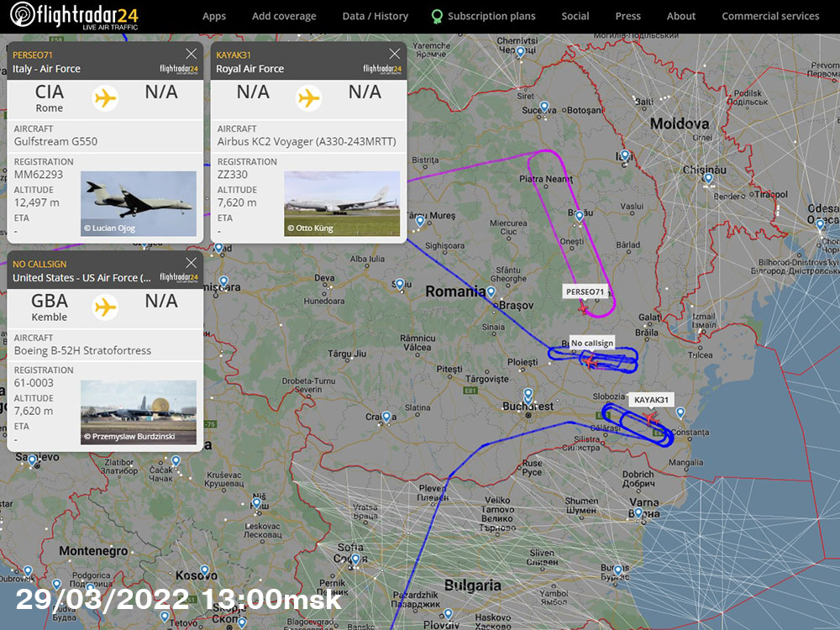The width and height of the screenshot is (840, 630).
Task: Click the 'No callsign' map label
Action: 592,343
